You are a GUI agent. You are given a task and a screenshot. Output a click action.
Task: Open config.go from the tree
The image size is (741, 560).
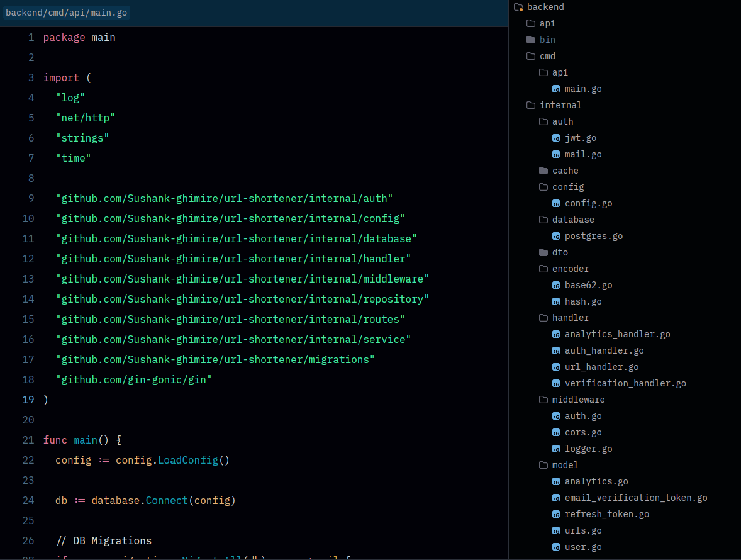588,204
